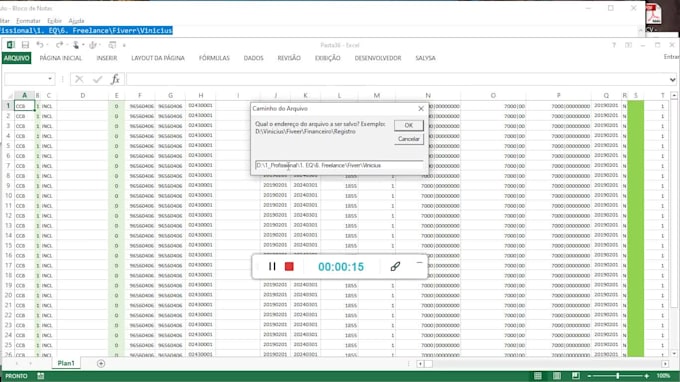Click the macro recording icon in status bar
Viewport: 680px width, 382px height.
(40, 376)
